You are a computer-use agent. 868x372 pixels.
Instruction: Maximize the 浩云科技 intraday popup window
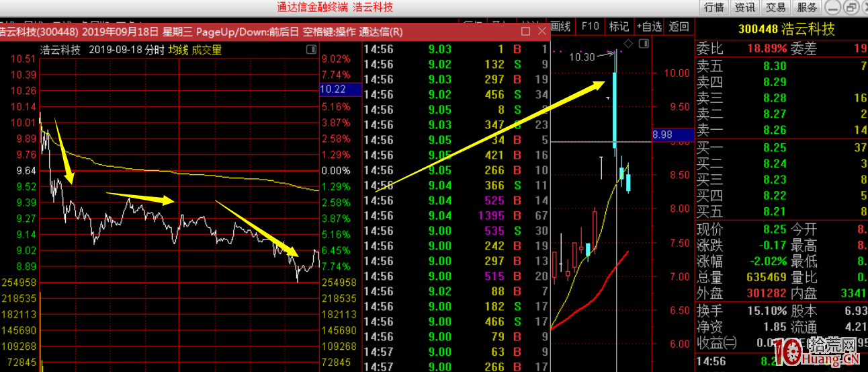coord(525,32)
